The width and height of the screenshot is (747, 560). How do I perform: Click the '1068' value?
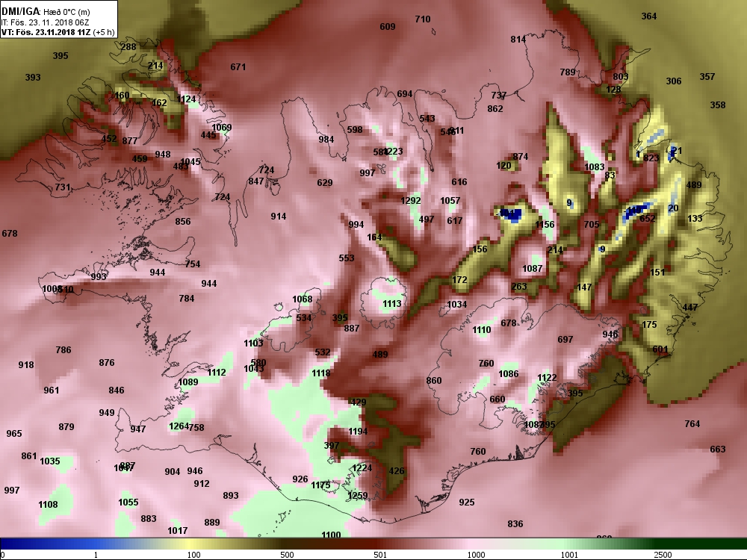tap(302, 299)
